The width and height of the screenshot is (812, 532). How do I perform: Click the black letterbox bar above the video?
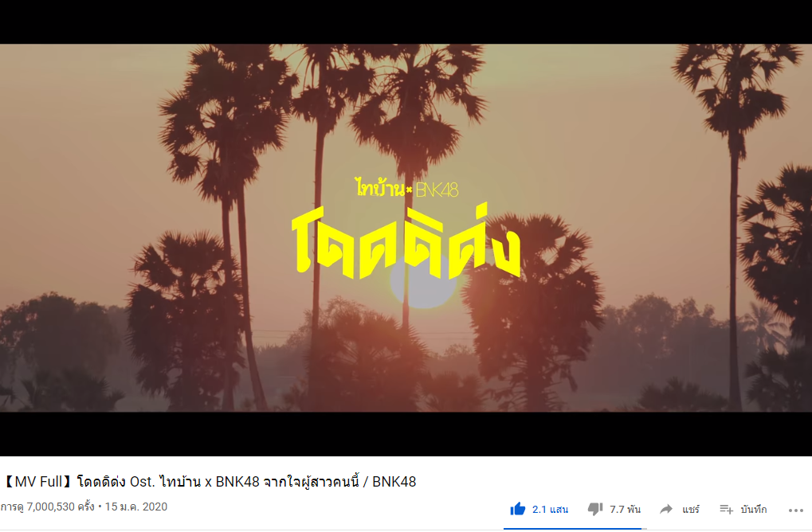pyautogui.click(x=406, y=22)
